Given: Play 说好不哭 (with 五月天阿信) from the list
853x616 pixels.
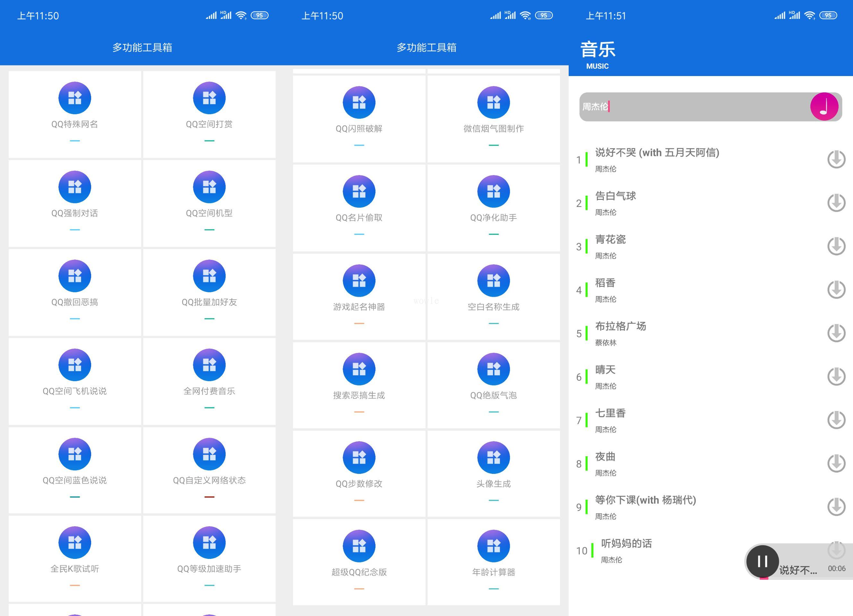Looking at the screenshot, I should (657, 153).
